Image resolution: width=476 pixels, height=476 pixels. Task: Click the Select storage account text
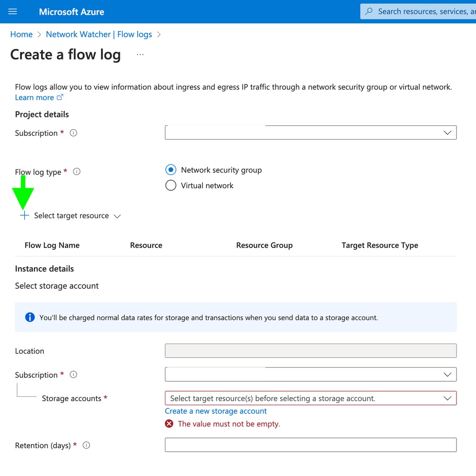(57, 286)
